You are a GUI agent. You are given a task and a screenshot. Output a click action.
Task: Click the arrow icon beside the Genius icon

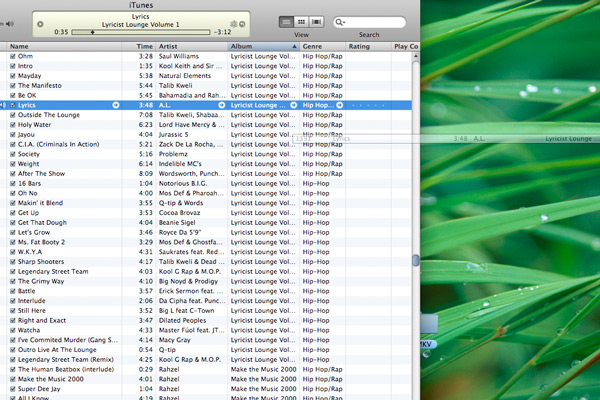click(242, 24)
